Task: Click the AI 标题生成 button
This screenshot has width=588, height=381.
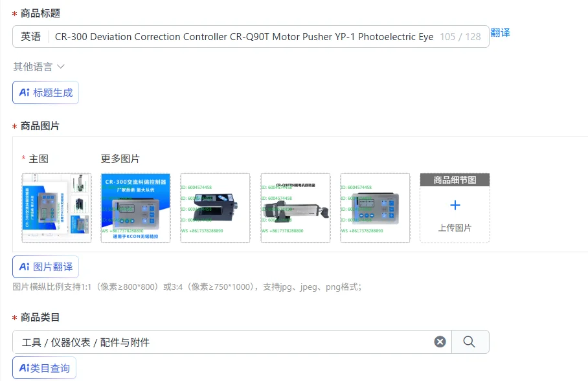Action: coord(46,93)
